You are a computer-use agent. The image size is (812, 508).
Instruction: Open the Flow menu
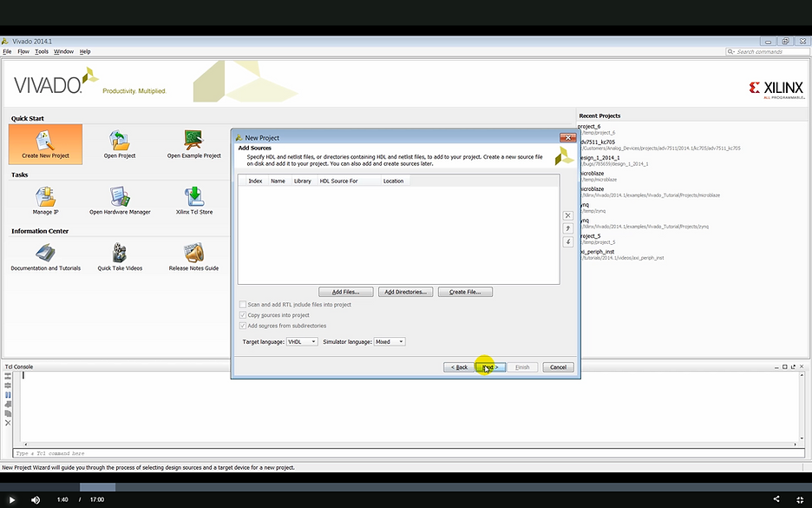[x=22, y=52]
